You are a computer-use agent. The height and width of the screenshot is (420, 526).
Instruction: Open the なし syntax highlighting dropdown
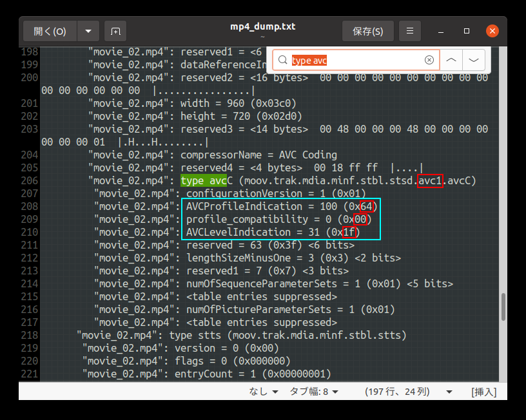(x=264, y=392)
